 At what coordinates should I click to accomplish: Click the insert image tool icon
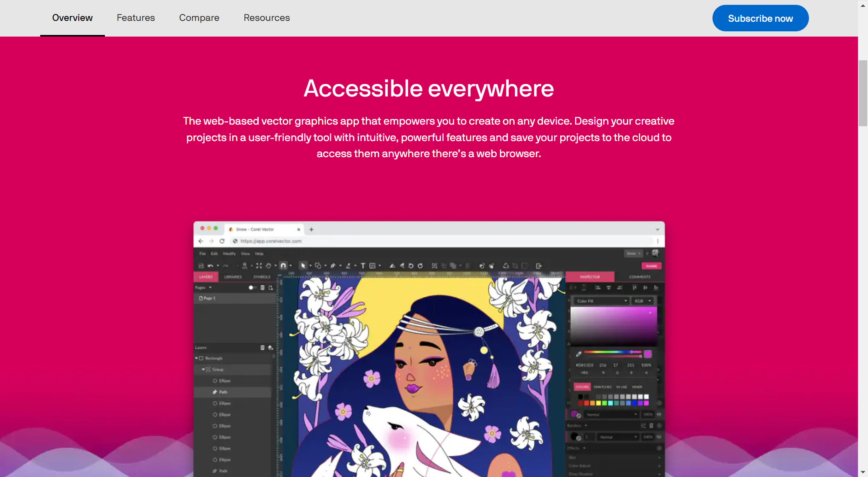coord(373,266)
